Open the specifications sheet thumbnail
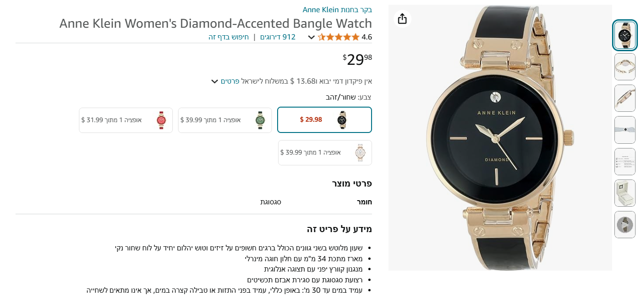The height and width of the screenshot is (304, 644). [x=625, y=162]
